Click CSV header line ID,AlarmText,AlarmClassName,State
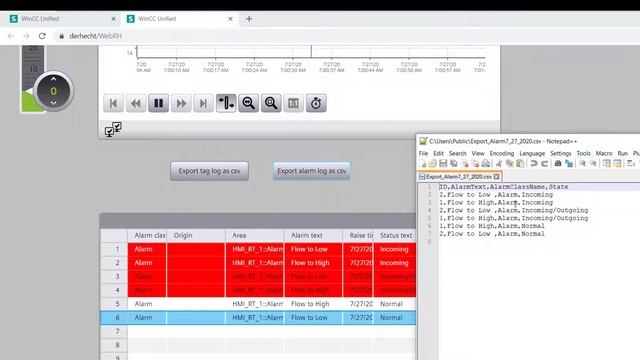 504,187
